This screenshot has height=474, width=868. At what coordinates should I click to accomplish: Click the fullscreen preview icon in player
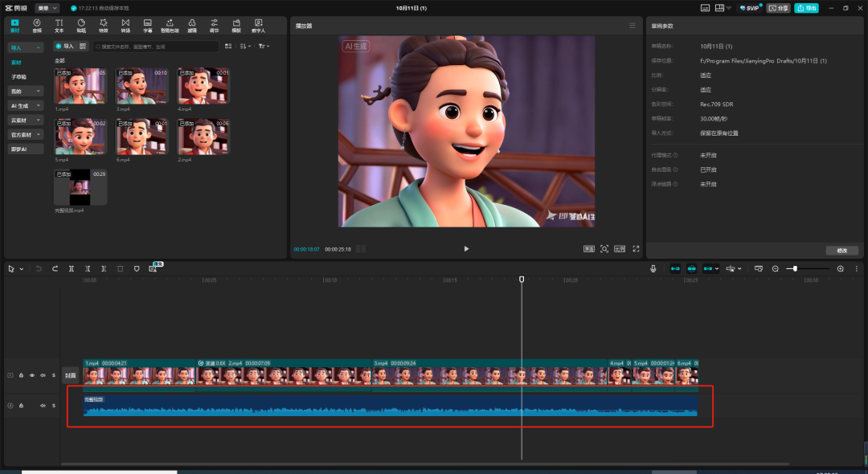pyautogui.click(x=636, y=249)
